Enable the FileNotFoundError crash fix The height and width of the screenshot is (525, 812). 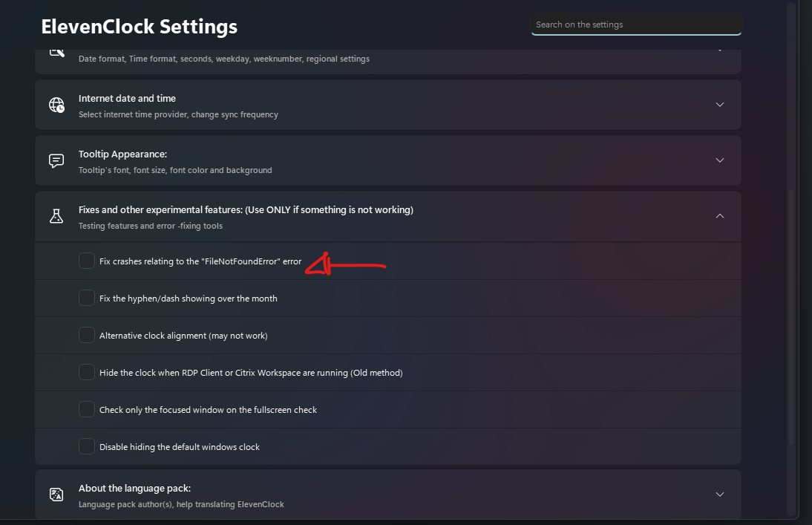tap(87, 261)
